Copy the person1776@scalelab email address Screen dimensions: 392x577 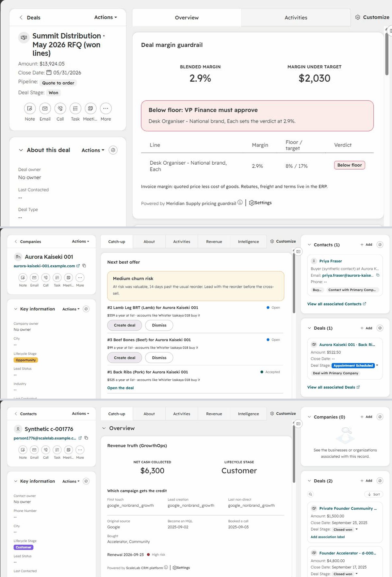pyautogui.click(x=86, y=438)
